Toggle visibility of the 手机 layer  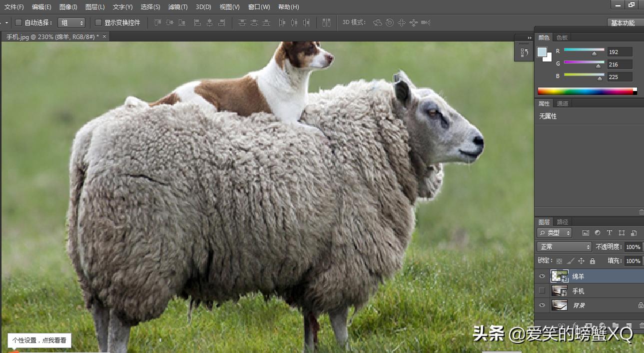click(x=542, y=290)
